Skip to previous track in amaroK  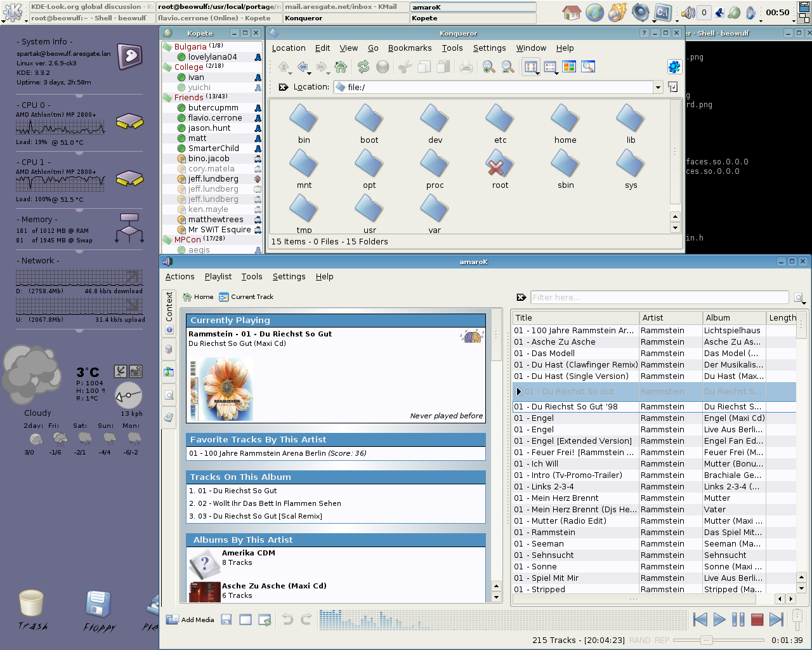pos(700,620)
